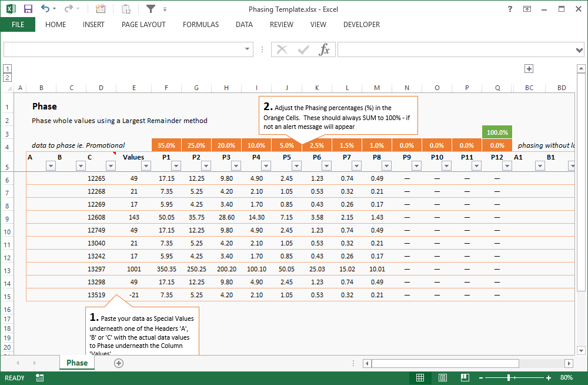Open the FORMULAS ribbon tab
Viewport: 588px width, 385px height.
coord(201,25)
